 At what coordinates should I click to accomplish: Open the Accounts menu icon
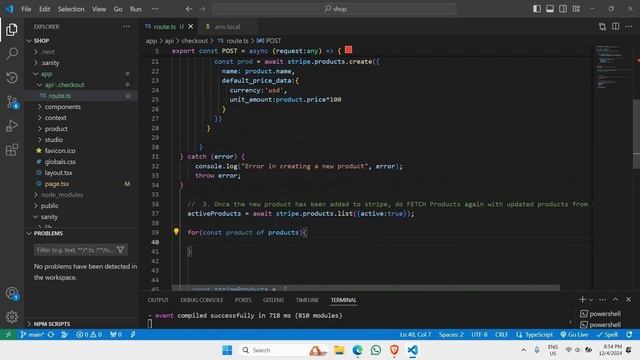tap(12, 293)
